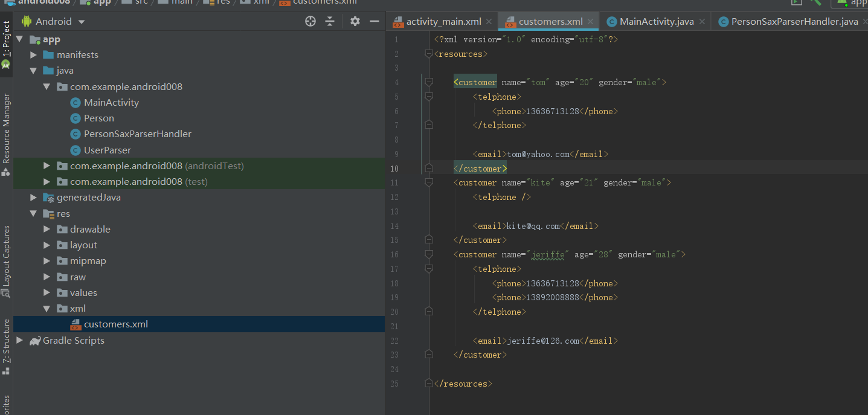Image resolution: width=868 pixels, height=415 pixels.
Task: Click the Gradle Scripts label
Action: (x=74, y=341)
